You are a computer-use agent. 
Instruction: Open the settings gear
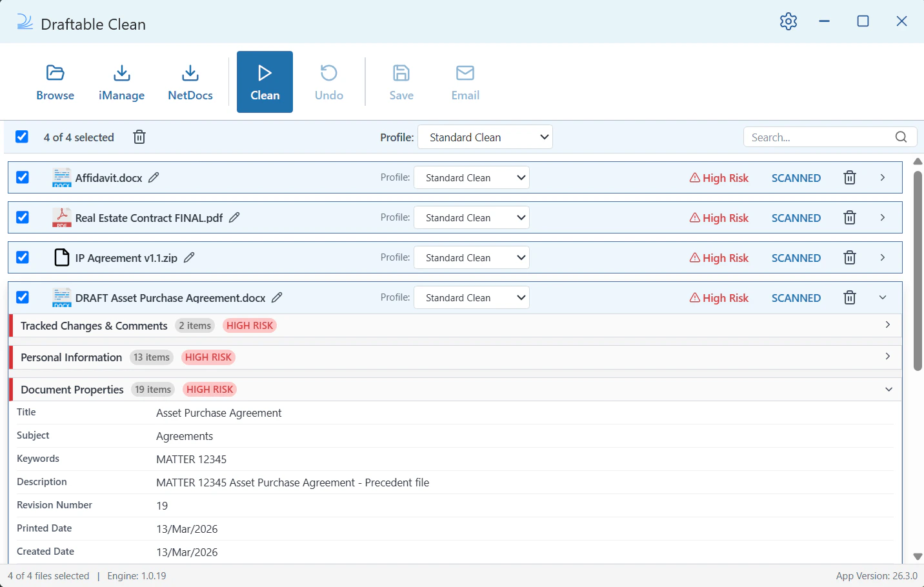[x=788, y=21]
